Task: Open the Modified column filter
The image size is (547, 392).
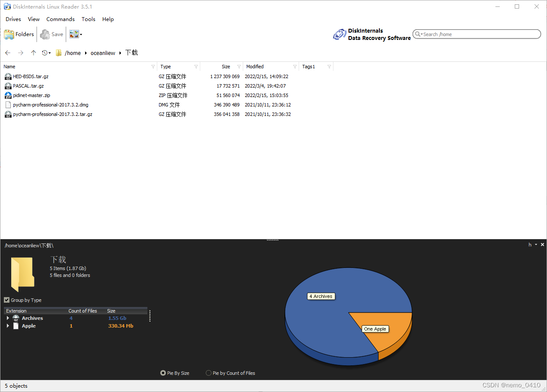Action: pyautogui.click(x=295, y=67)
